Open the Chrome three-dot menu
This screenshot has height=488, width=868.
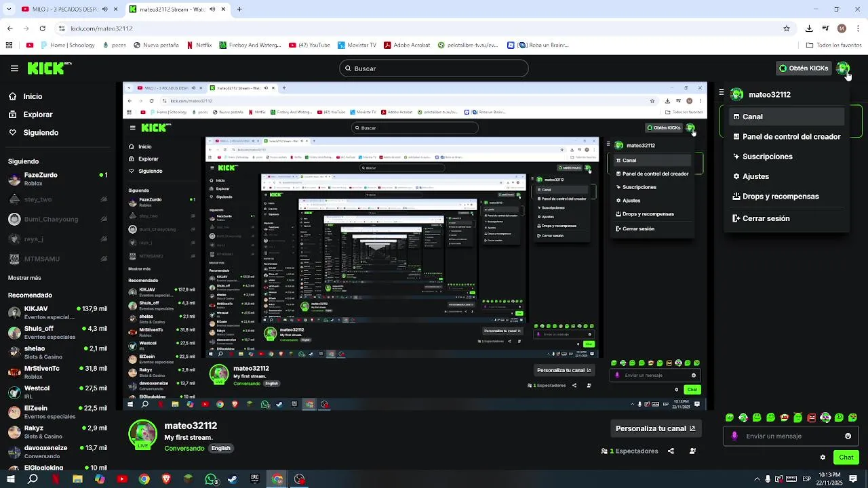[x=858, y=28]
